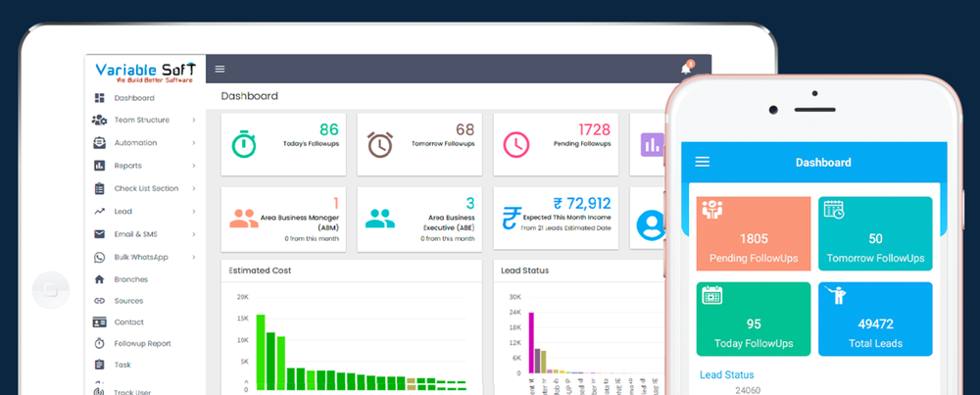Click purple bar chart card icon
The width and height of the screenshot is (980, 395).
click(x=652, y=145)
